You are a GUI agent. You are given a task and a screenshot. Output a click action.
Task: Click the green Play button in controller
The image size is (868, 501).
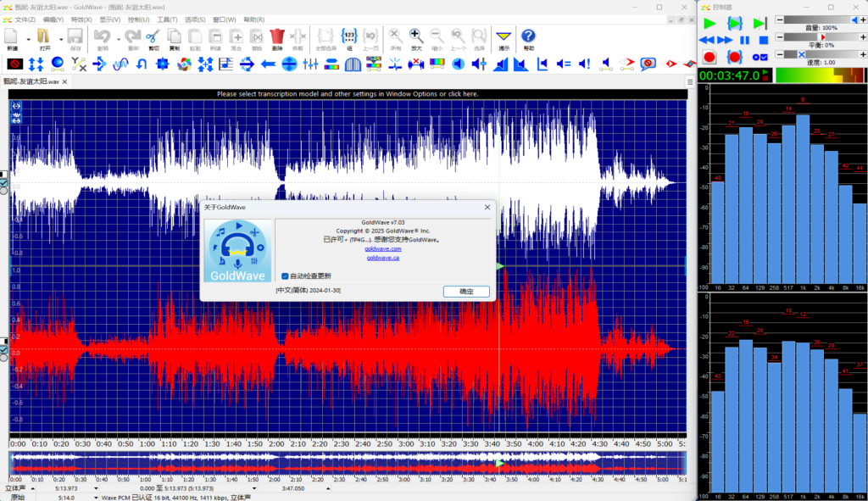pos(709,23)
